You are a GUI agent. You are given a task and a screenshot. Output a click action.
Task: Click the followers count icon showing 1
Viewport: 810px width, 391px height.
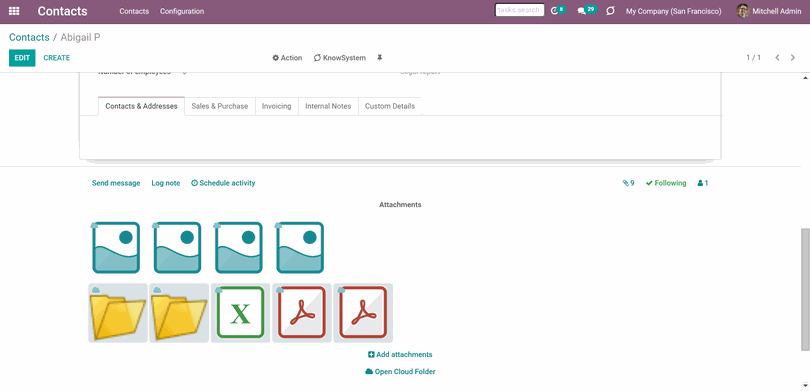click(x=703, y=183)
